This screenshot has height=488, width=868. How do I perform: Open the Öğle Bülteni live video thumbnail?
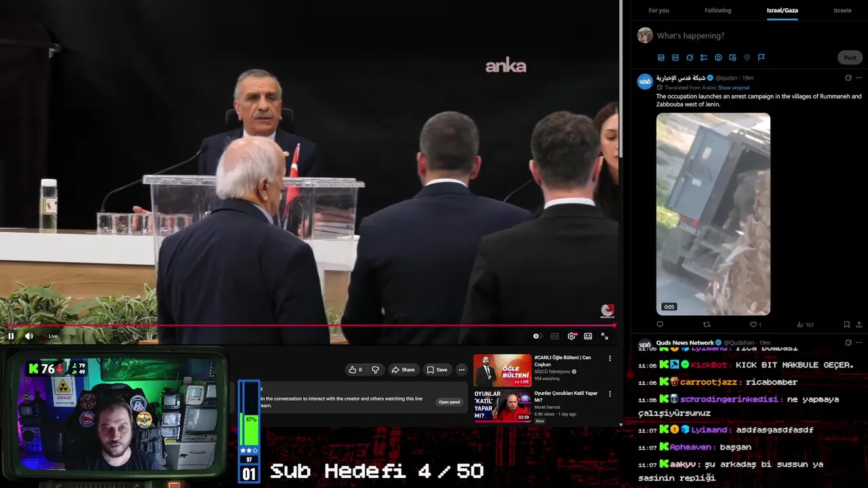tap(502, 371)
